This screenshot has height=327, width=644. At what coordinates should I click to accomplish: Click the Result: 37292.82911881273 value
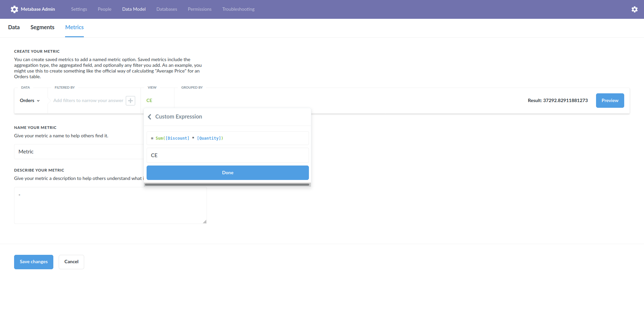(x=558, y=101)
